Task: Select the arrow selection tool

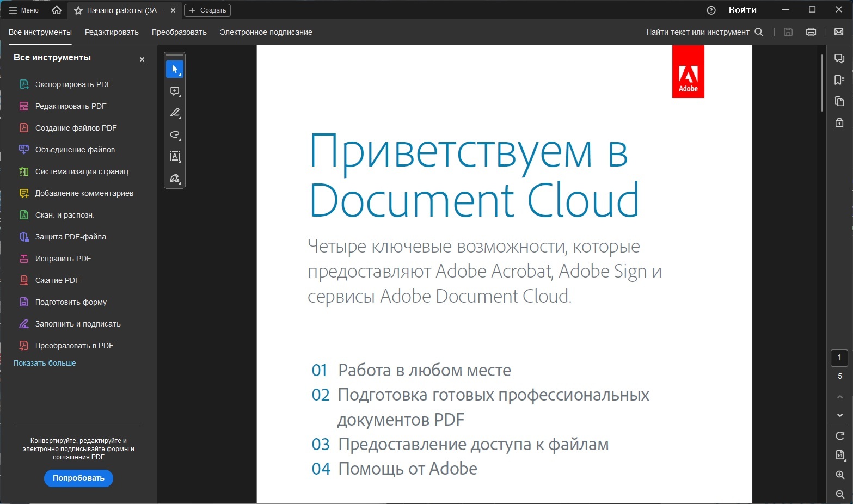Action: pyautogui.click(x=175, y=69)
